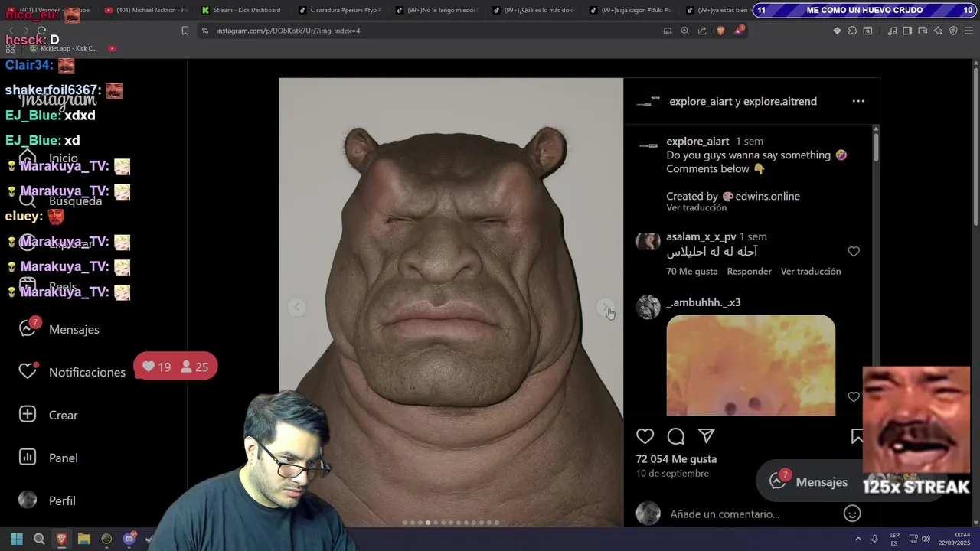Go to next image in carousel

[x=605, y=308]
